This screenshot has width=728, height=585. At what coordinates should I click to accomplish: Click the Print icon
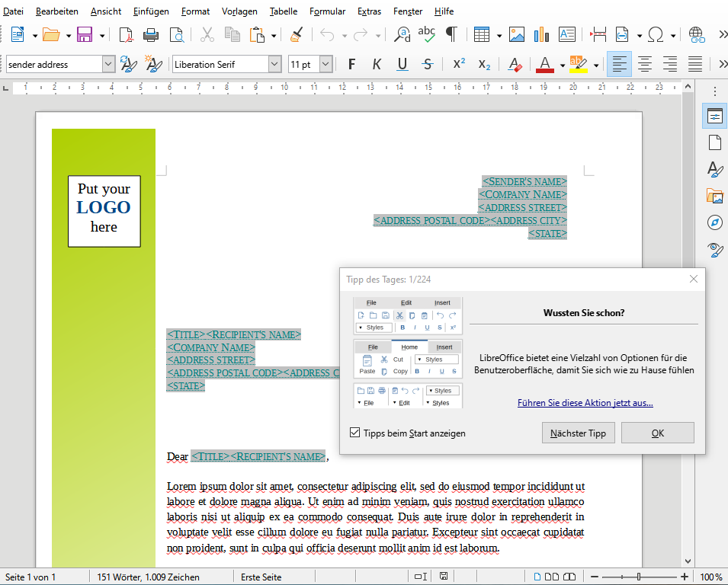[x=151, y=35]
